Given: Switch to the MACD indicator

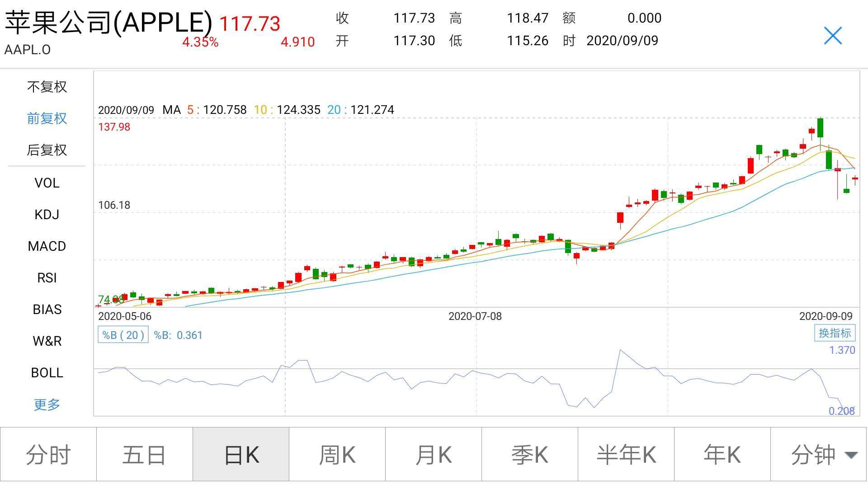Looking at the screenshot, I should (47, 246).
